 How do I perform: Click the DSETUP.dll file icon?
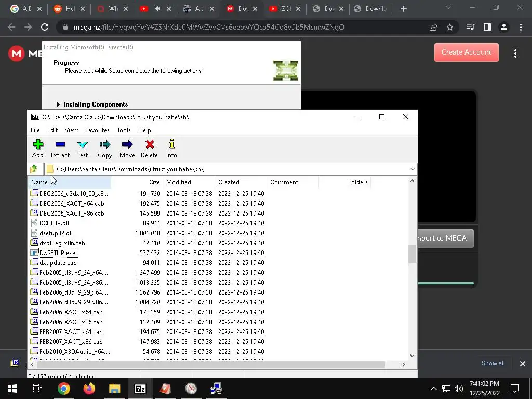click(x=34, y=223)
